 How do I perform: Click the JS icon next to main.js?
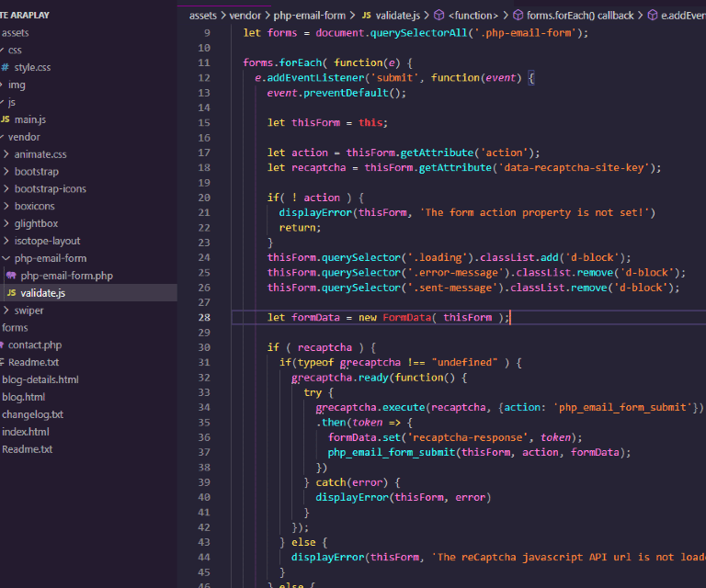(x=5, y=119)
